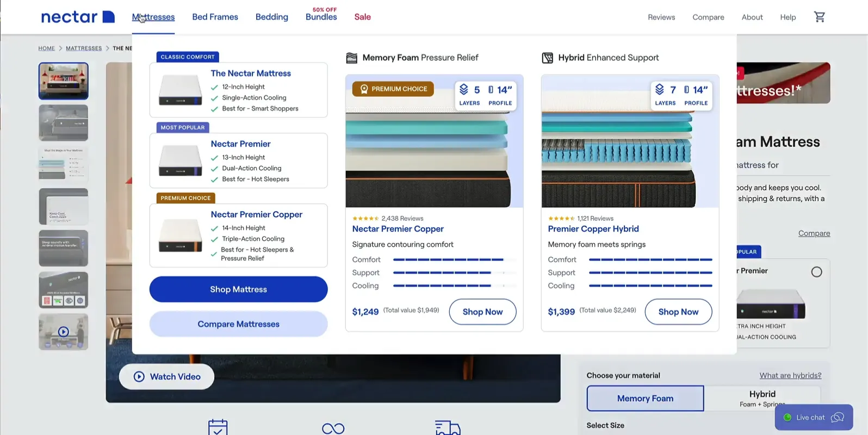The width and height of the screenshot is (868, 435).
Task: Click the Compare link on product panel
Action: coord(814,233)
